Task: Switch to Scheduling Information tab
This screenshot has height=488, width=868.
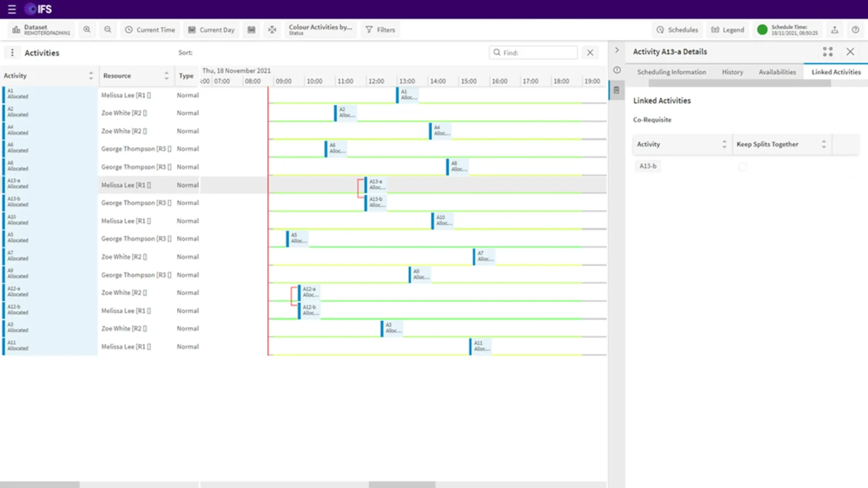Action: click(x=671, y=72)
